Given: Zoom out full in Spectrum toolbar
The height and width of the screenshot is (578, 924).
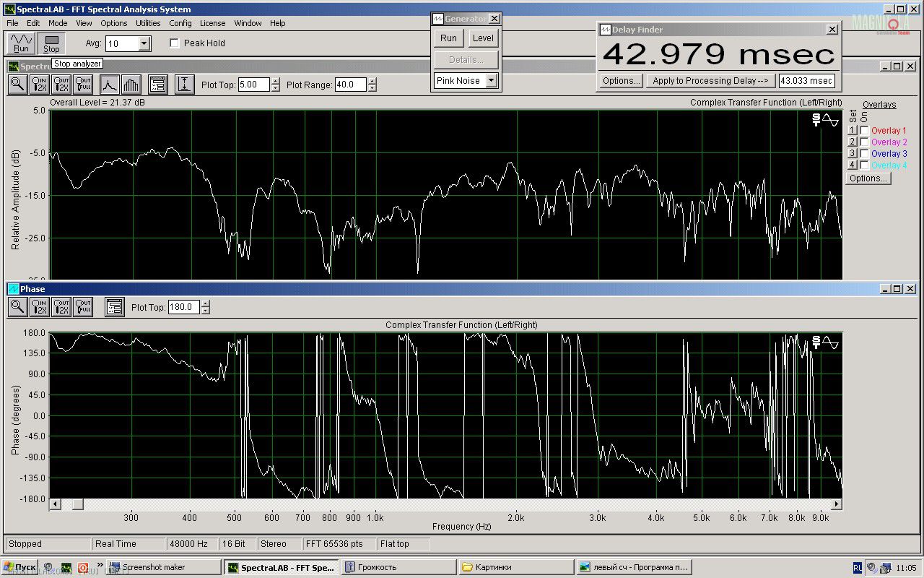Looking at the screenshot, I should pos(82,85).
